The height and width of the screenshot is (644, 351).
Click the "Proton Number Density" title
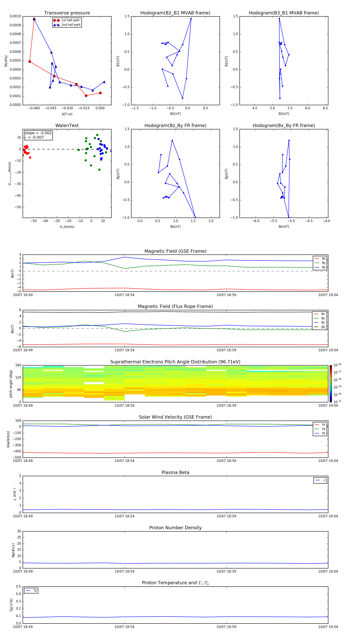coord(175,528)
